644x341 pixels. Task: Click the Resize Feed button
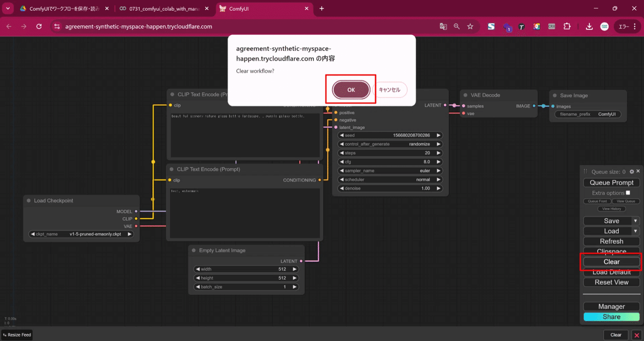pos(17,335)
